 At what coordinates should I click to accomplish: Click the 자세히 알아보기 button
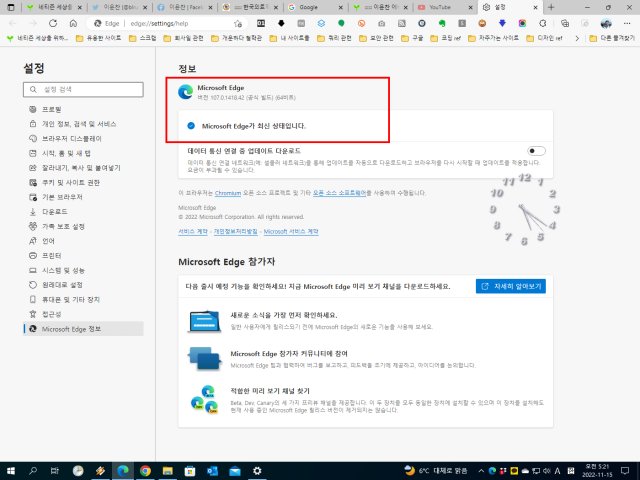point(511,287)
